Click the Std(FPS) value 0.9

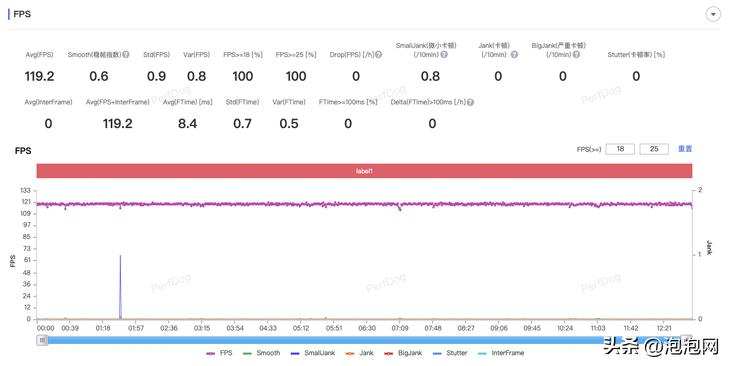(x=156, y=76)
